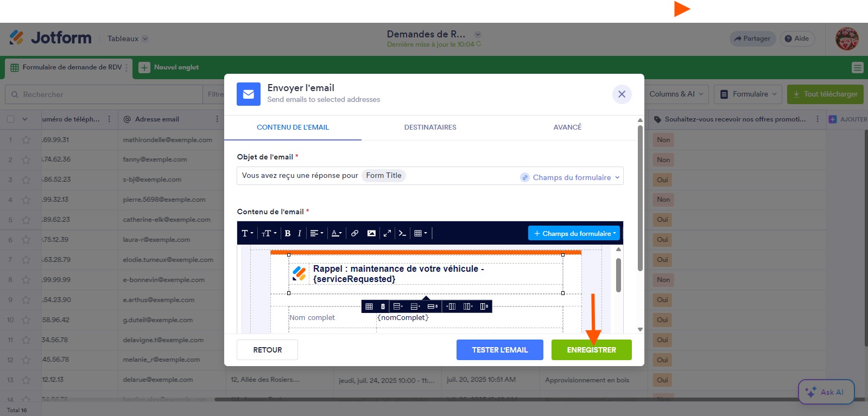Insert a link with the chain icon
Screen dimensions: 868x416
click(354, 233)
